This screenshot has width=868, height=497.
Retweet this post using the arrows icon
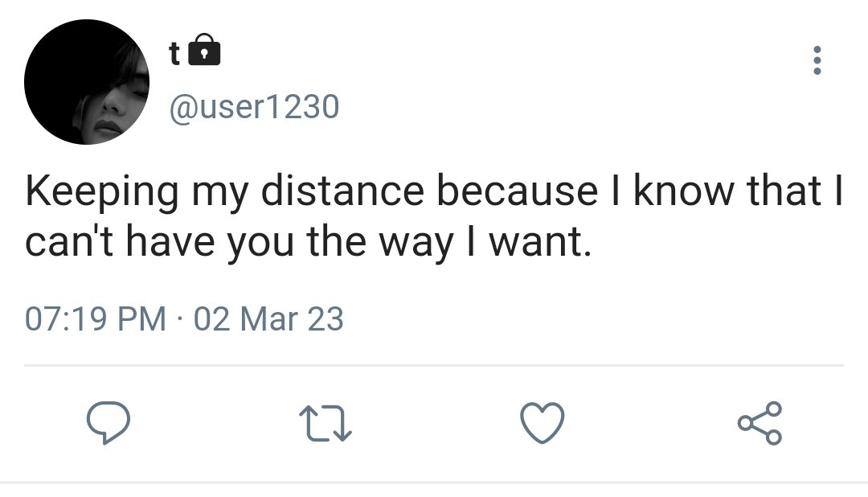325,424
